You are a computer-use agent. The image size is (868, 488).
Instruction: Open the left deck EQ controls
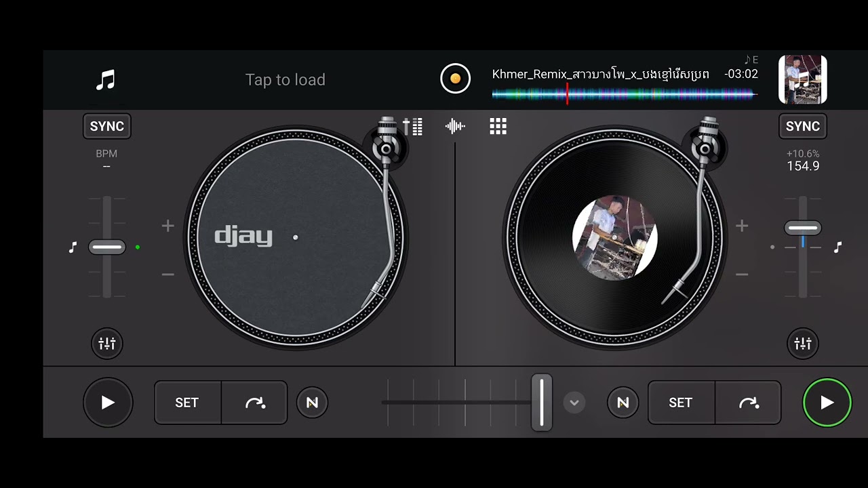point(107,344)
